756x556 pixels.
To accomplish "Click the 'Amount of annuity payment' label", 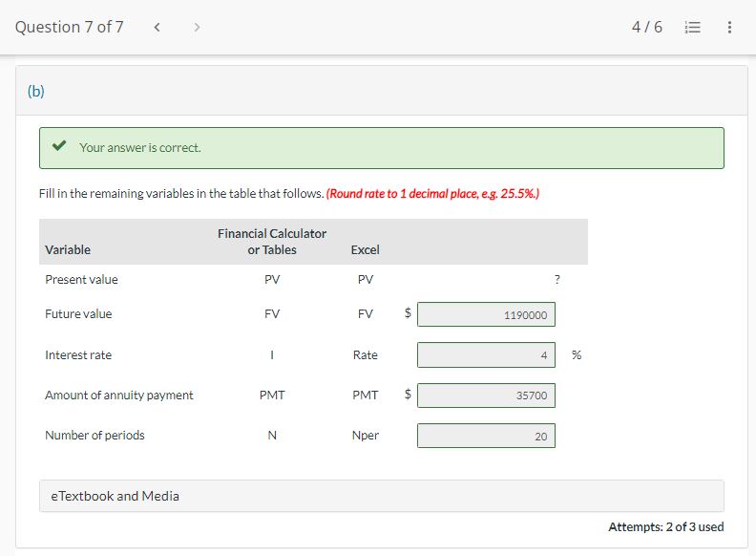I will 119,395.
